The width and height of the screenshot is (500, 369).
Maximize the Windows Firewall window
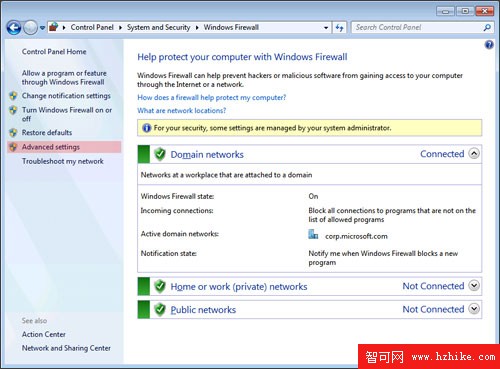pos(465,11)
